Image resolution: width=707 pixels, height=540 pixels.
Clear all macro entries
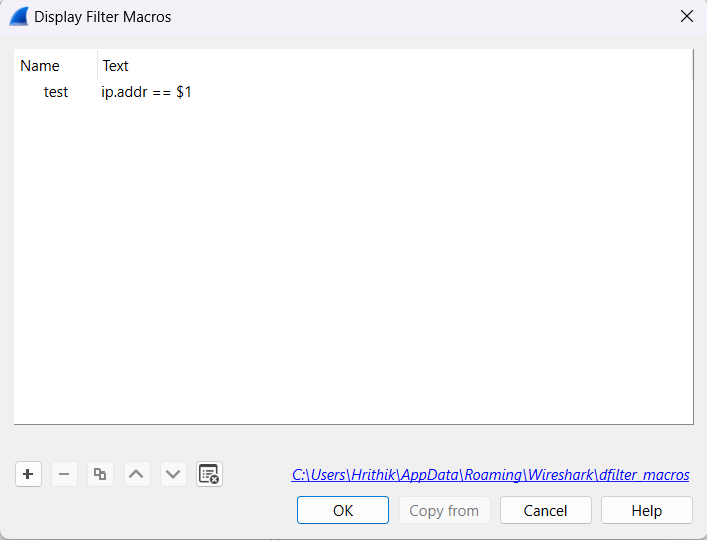click(209, 474)
